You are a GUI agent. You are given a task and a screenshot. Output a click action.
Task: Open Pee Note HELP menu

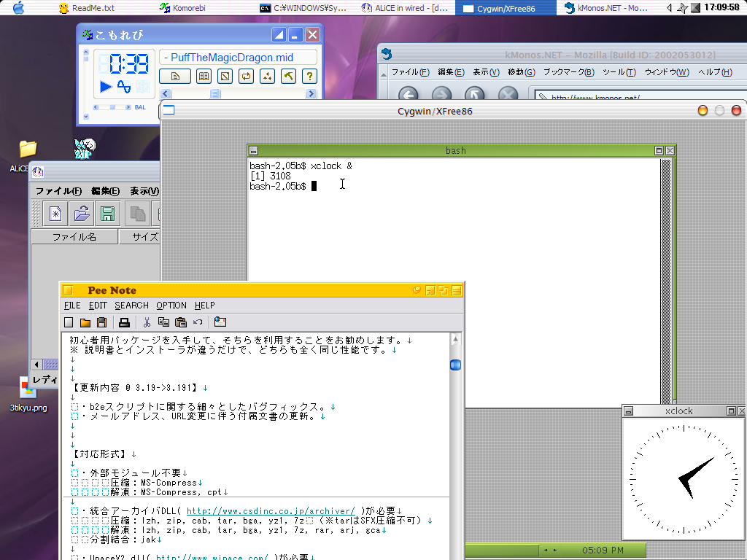(x=205, y=306)
